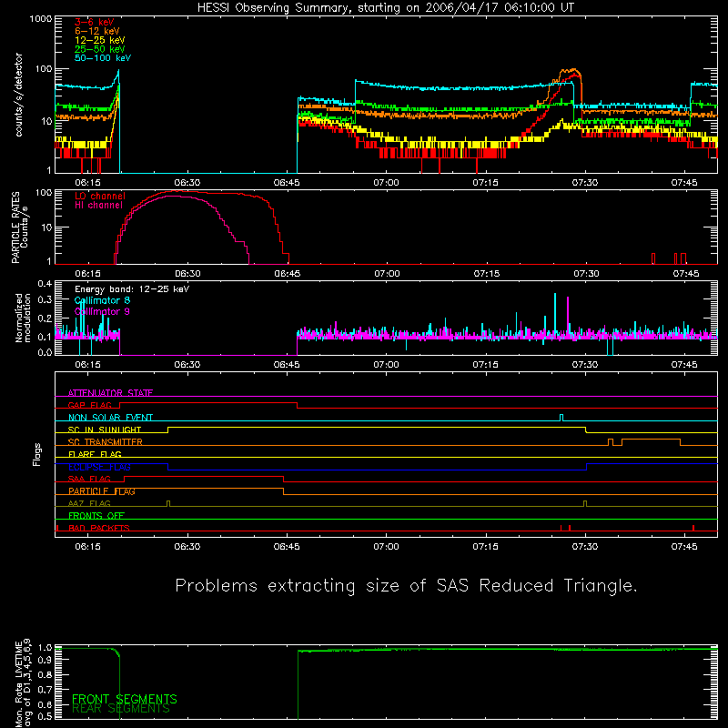Click the Mon. Rate LIVETIME axis label
The width and height of the screenshot is (728, 728).
(x=23, y=683)
